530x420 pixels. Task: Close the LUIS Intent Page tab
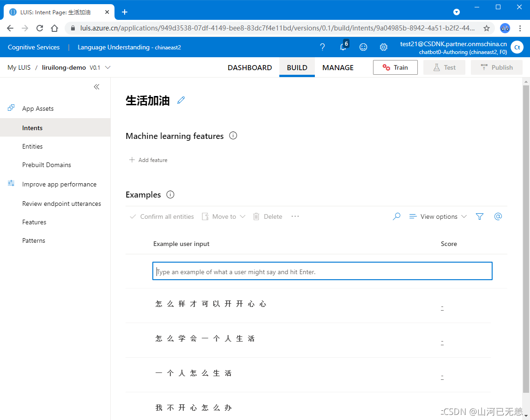107,12
